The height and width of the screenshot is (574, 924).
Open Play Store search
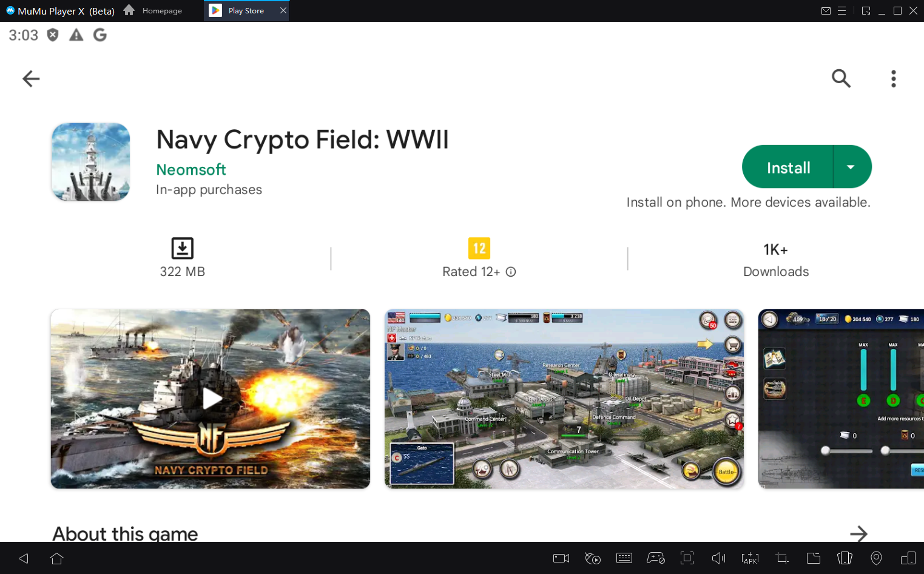tap(841, 78)
